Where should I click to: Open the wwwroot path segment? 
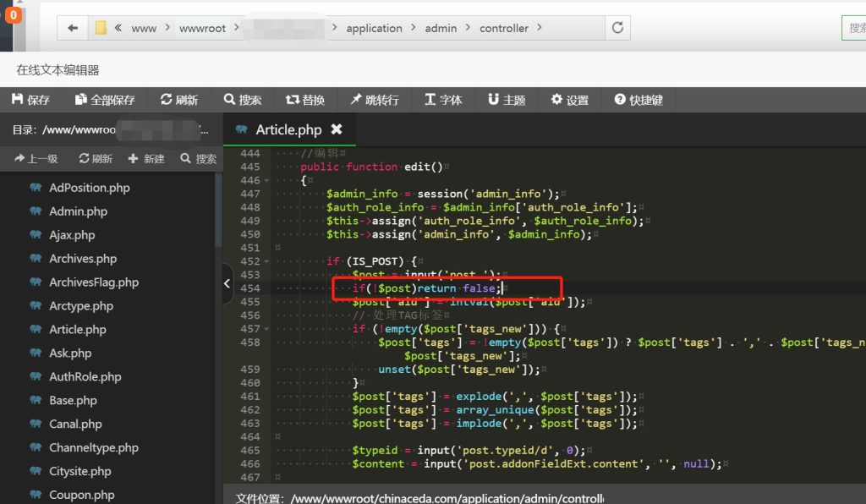tap(202, 28)
